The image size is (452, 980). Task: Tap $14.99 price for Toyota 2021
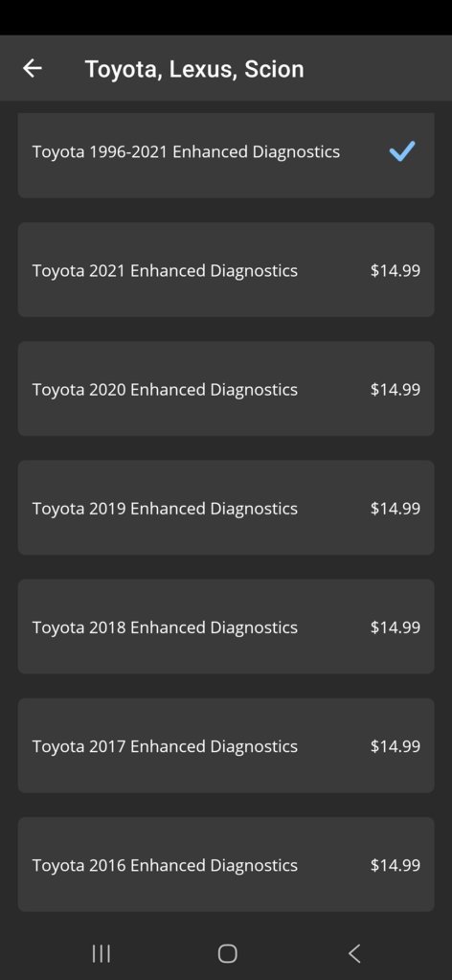[x=395, y=270]
